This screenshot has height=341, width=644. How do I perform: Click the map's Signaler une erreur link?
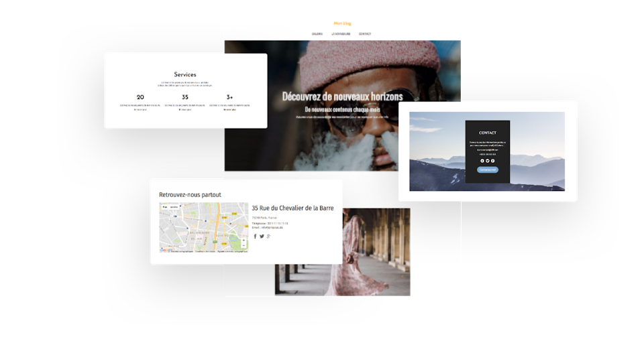232,251
